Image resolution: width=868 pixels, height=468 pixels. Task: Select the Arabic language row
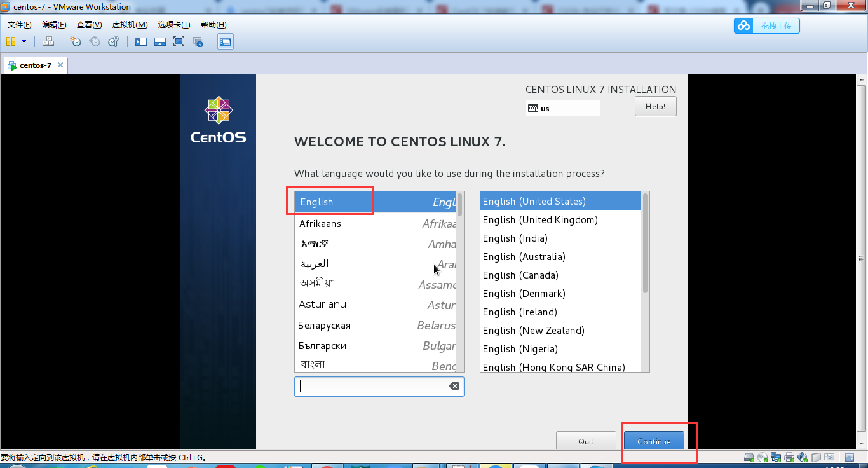[375, 264]
